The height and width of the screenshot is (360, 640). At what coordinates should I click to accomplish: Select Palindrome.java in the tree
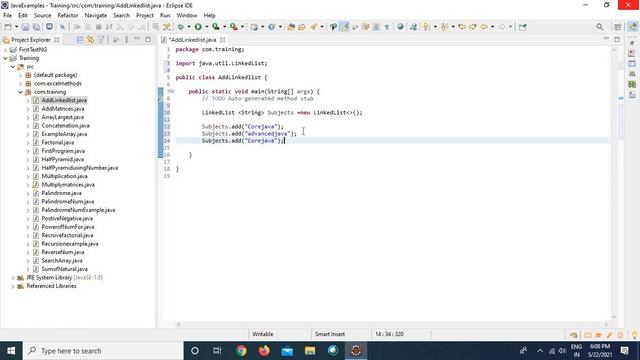[x=61, y=193]
